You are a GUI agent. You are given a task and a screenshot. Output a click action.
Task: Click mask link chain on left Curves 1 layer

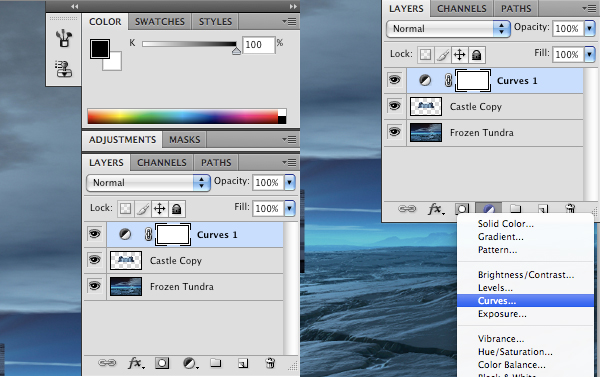[x=148, y=234]
